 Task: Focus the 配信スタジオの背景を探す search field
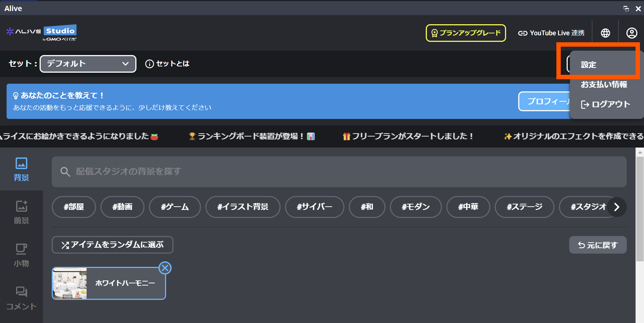pyautogui.click(x=339, y=172)
